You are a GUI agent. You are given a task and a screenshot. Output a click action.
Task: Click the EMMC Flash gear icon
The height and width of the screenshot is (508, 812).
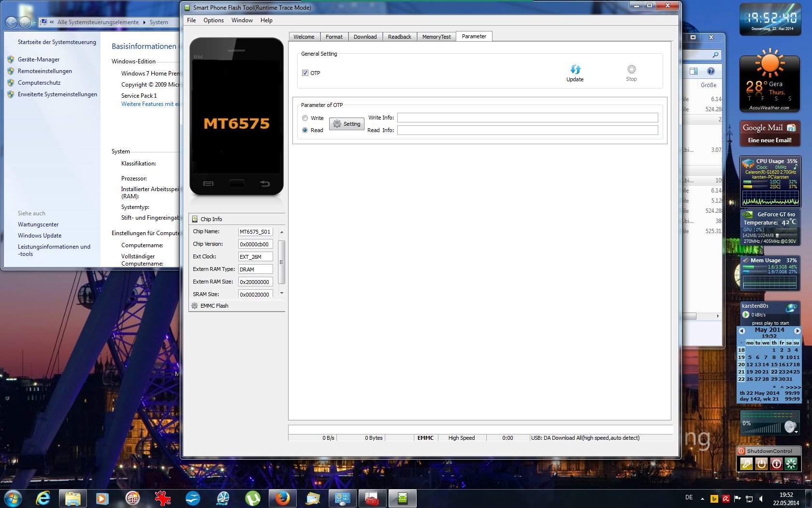[195, 306]
